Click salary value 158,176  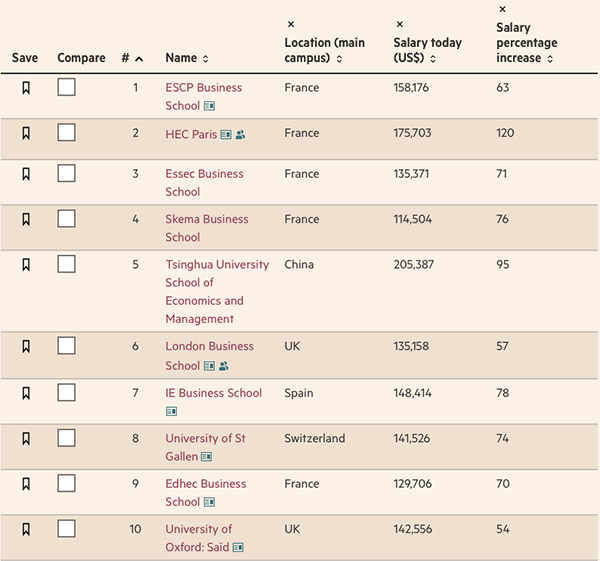click(411, 88)
